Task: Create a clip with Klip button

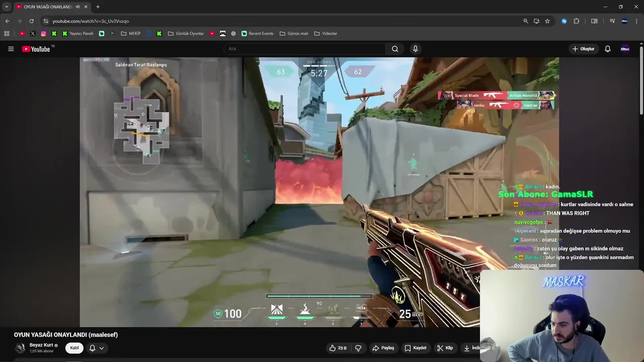Action: pos(445,348)
